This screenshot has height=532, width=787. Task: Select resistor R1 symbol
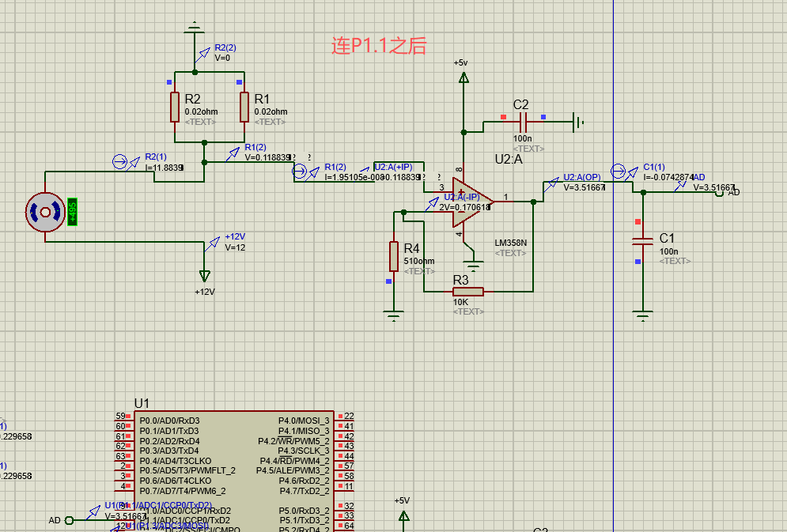click(x=244, y=107)
